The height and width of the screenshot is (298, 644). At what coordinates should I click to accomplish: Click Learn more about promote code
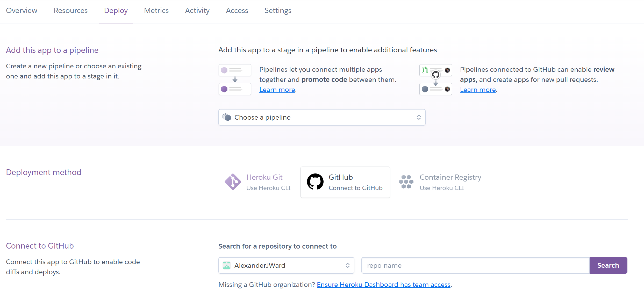coord(277,90)
